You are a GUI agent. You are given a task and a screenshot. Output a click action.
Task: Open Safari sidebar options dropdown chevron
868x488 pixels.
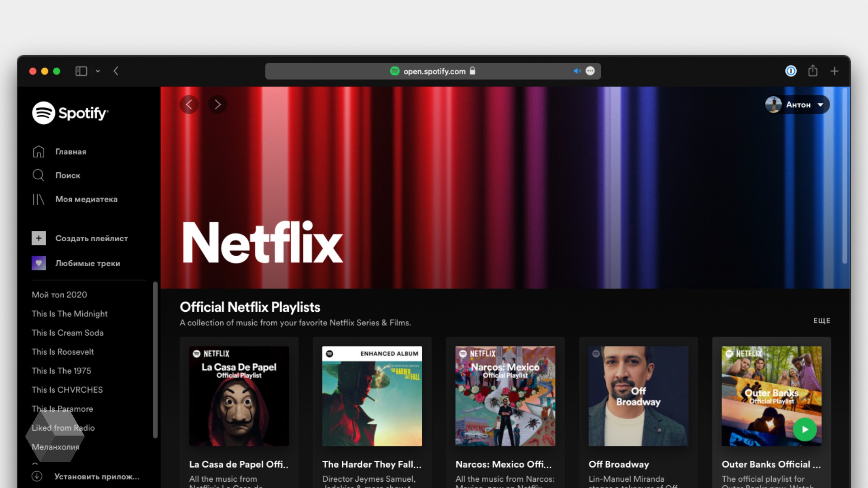click(98, 71)
